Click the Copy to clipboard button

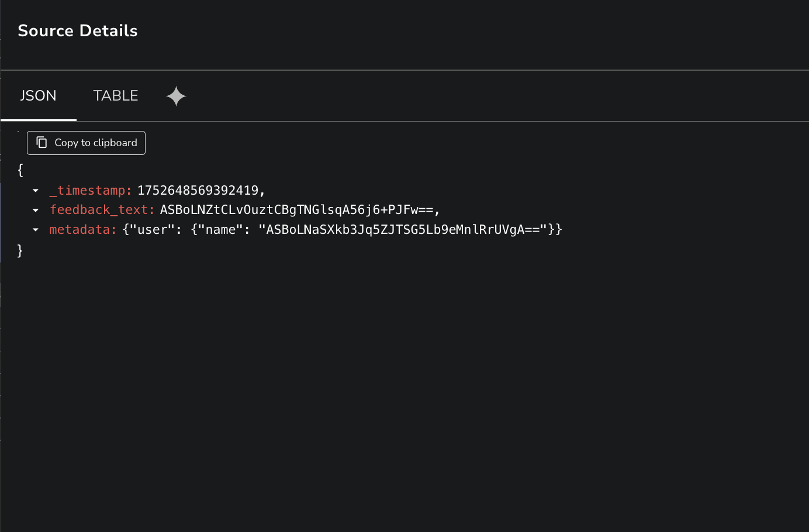[86, 143]
